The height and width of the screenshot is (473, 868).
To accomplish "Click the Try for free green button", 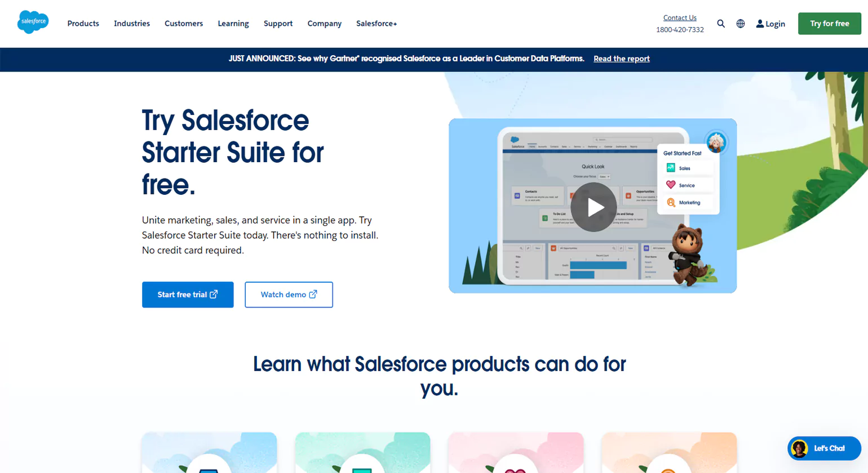I will [829, 24].
